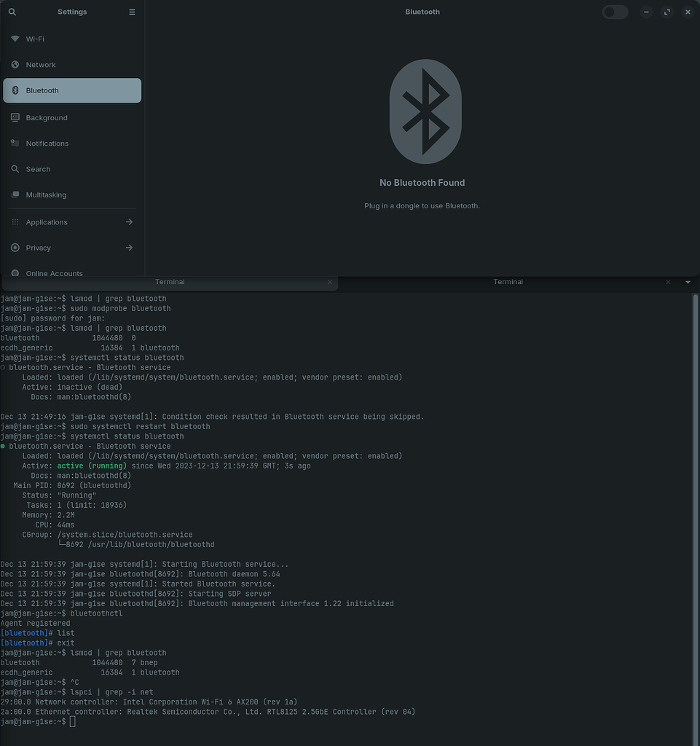Viewport: 700px width, 746px height.
Task: Open the Settings hamburger menu
Action: [x=131, y=12]
